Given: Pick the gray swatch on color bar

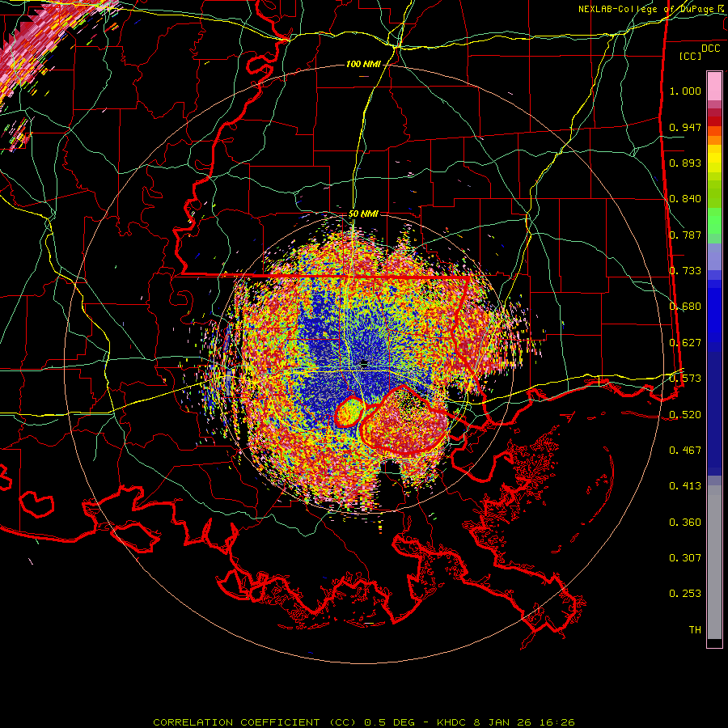Looking at the screenshot, I should pyautogui.click(x=714, y=562).
